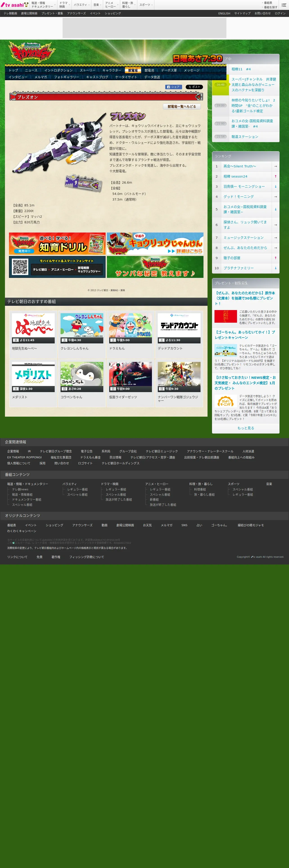Image resolution: width=289 pixels, height=868 pixels.
Task: Open the フォトギャラリー tab
Action: pyautogui.click(x=67, y=77)
